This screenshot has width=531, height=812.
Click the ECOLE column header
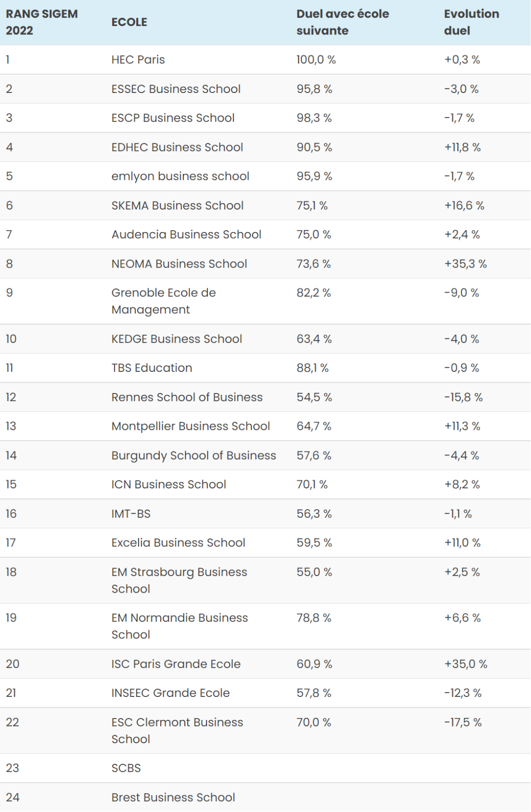click(129, 22)
